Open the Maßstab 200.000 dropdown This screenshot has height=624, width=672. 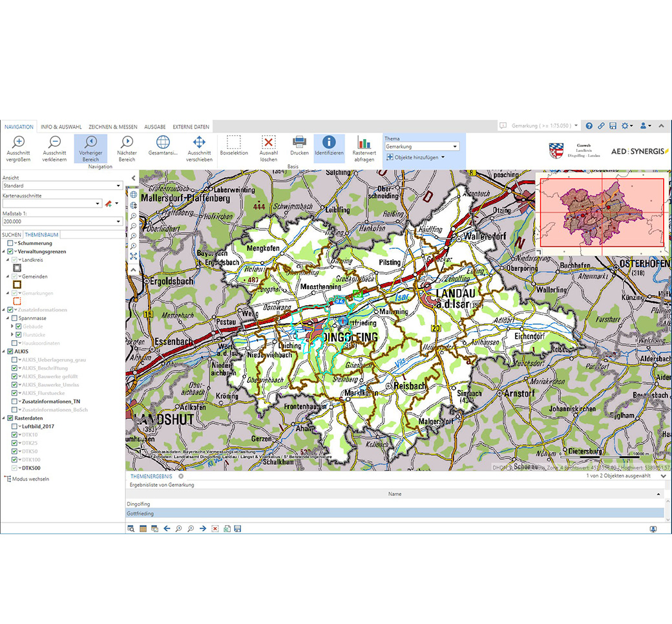point(63,221)
